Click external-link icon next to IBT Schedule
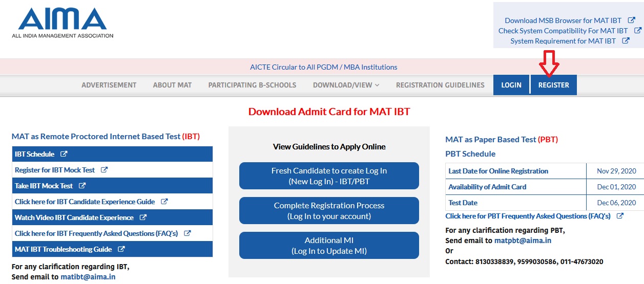 64,154
